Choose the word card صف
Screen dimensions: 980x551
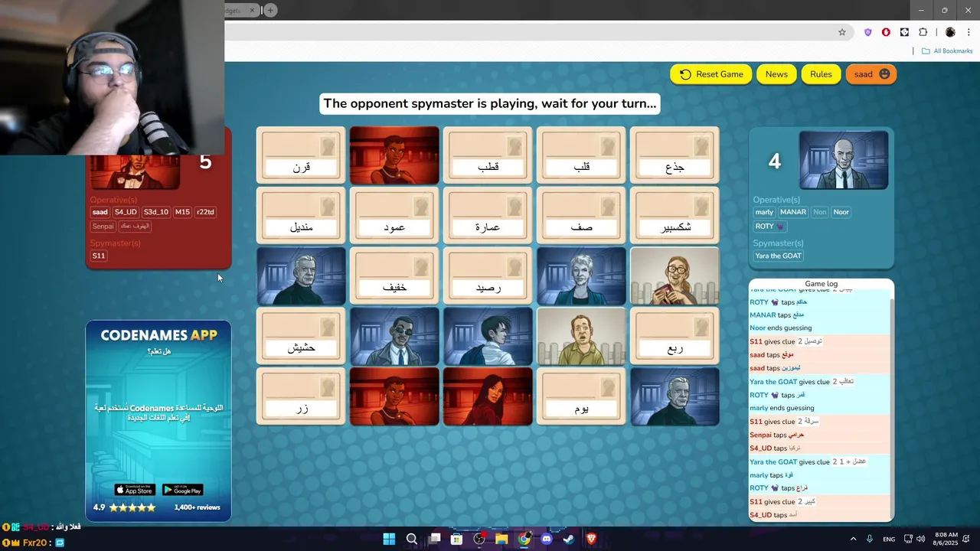click(x=581, y=216)
